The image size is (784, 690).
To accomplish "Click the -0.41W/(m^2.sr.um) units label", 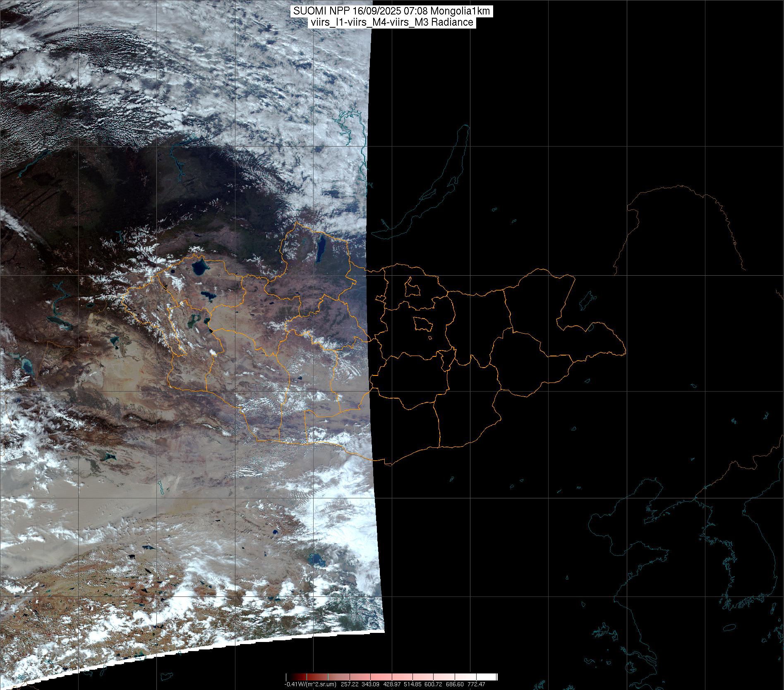I will click(x=310, y=684).
